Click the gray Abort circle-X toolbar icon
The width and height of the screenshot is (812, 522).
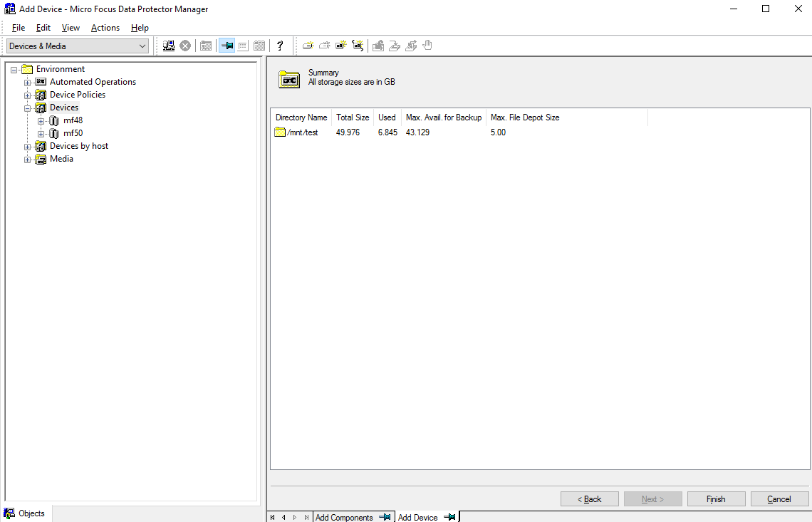coord(185,46)
